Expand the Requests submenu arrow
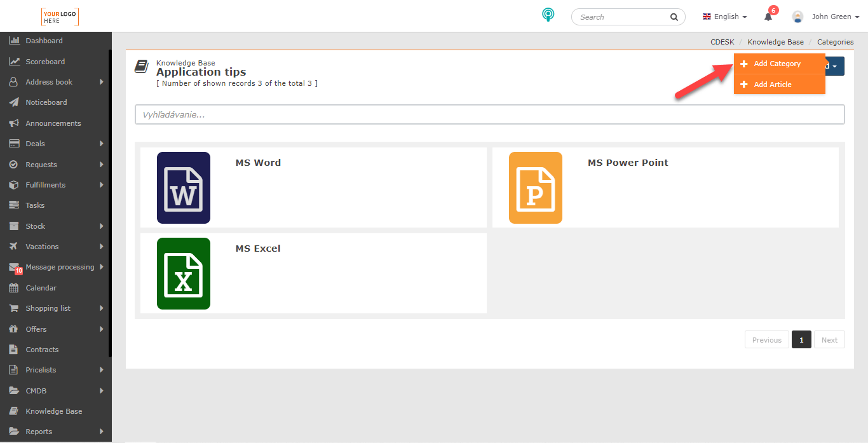The width and height of the screenshot is (868, 443). coord(102,165)
